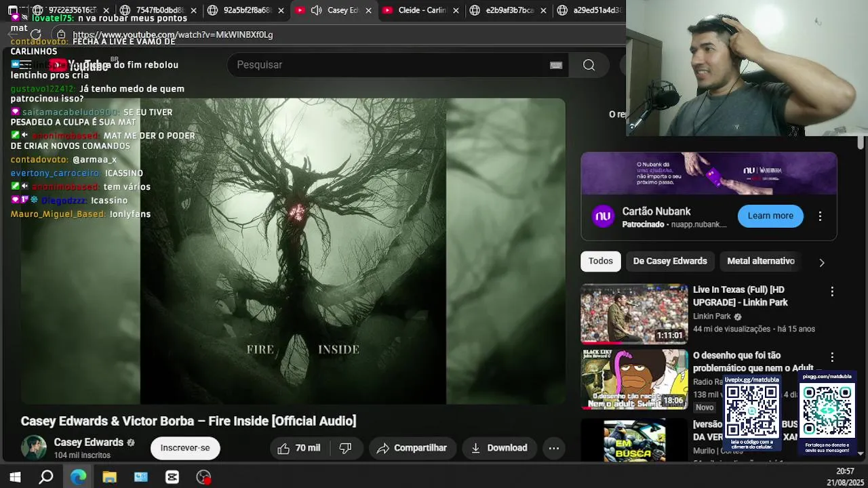
Task: Click the Compartilhar share button
Action: [412, 448]
